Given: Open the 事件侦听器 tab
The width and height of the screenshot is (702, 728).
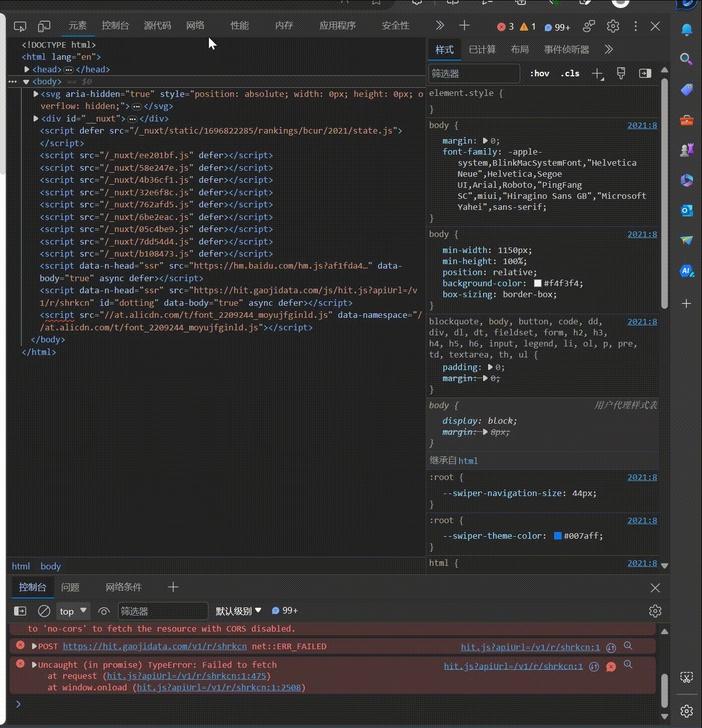Looking at the screenshot, I should (566, 49).
